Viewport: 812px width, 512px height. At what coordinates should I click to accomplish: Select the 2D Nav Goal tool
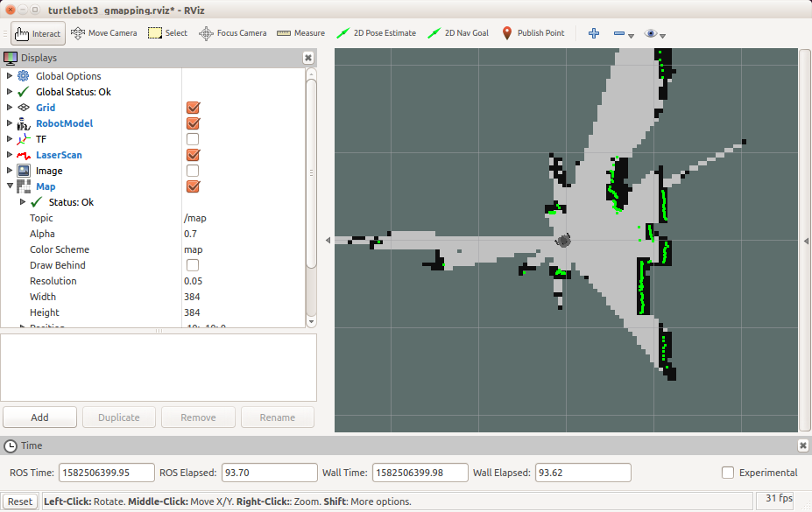coord(458,33)
